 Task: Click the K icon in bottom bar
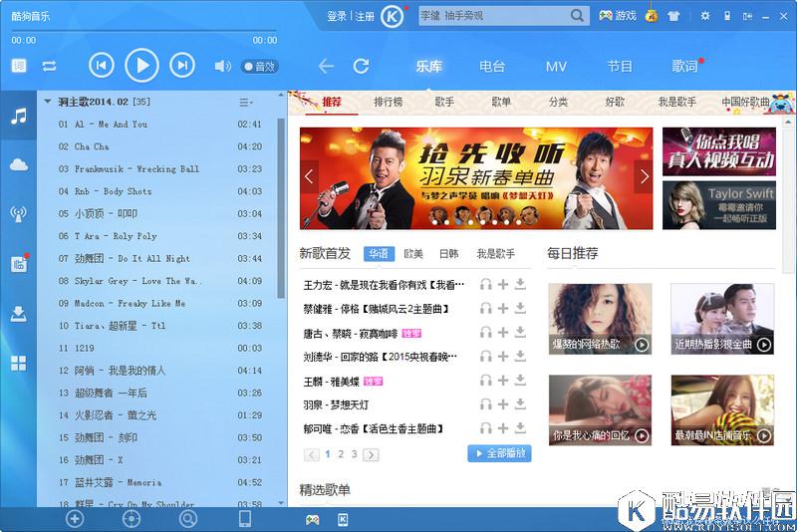(x=343, y=519)
